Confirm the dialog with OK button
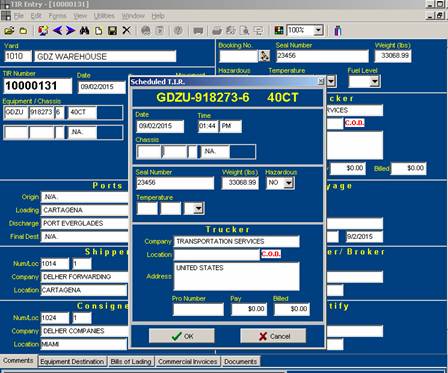 [182, 336]
